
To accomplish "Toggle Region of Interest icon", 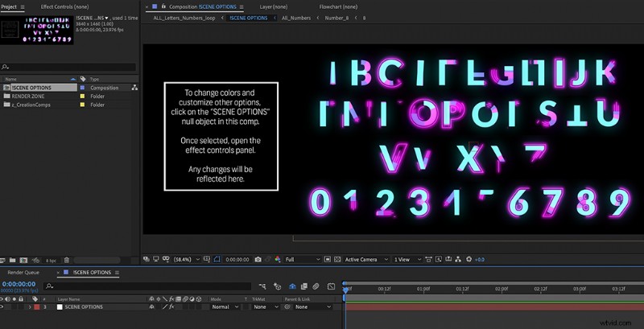I will 328,259.
